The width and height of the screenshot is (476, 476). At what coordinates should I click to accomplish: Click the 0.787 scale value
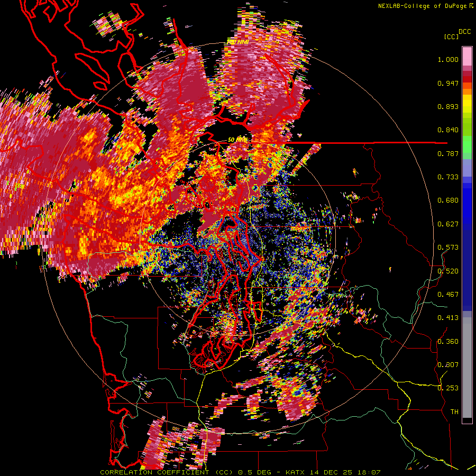pyautogui.click(x=448, y=153)
